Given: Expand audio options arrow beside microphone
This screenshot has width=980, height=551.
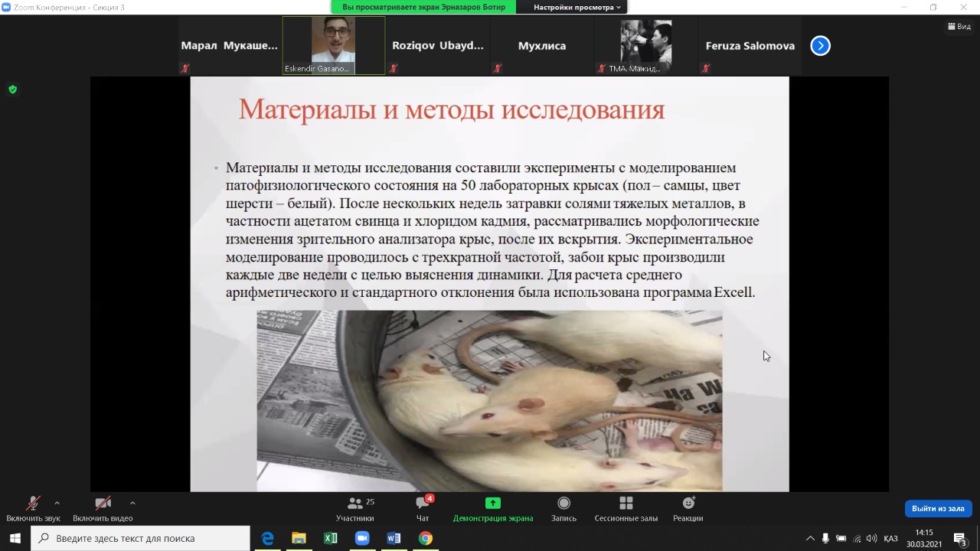Looking at the screenshot, I should pyautogui.click(x=57, y=504).
